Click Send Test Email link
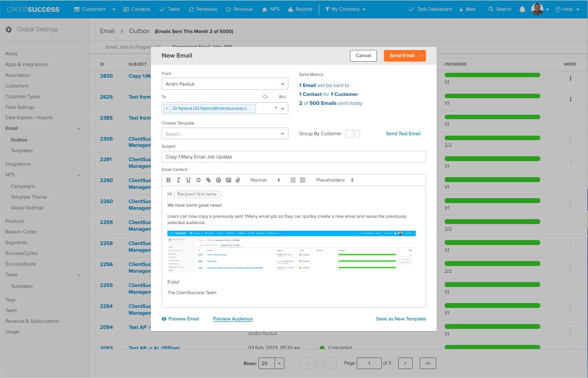588x378 pixels. pos(403,133)
